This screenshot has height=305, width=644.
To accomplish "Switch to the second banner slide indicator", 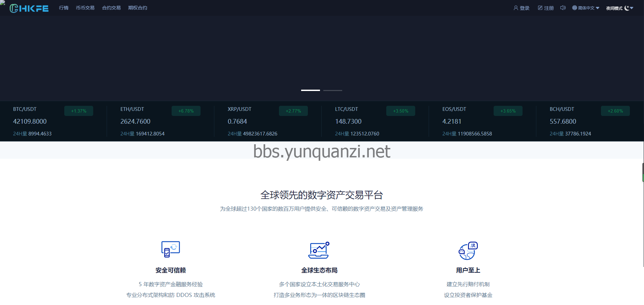I will pyautogui.click(x=332, y=90).
